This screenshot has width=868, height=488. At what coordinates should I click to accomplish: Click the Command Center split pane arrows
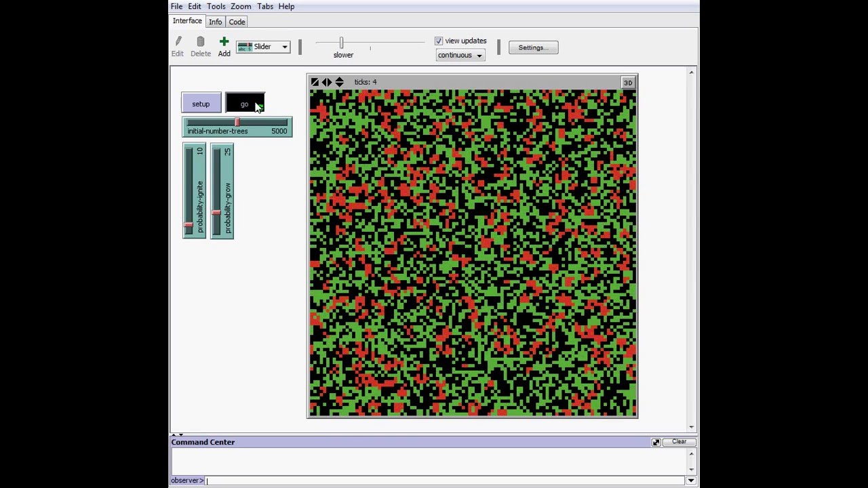coord(176,434)
